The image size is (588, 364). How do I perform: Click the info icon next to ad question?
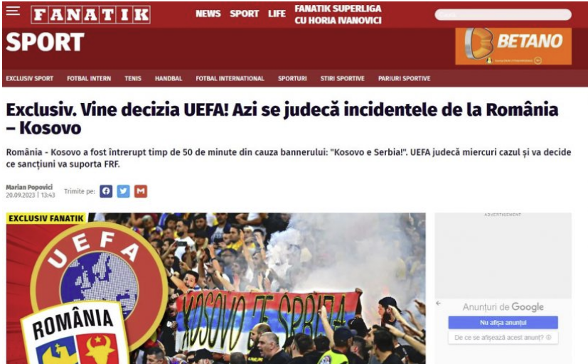click(x=549, y=338)
